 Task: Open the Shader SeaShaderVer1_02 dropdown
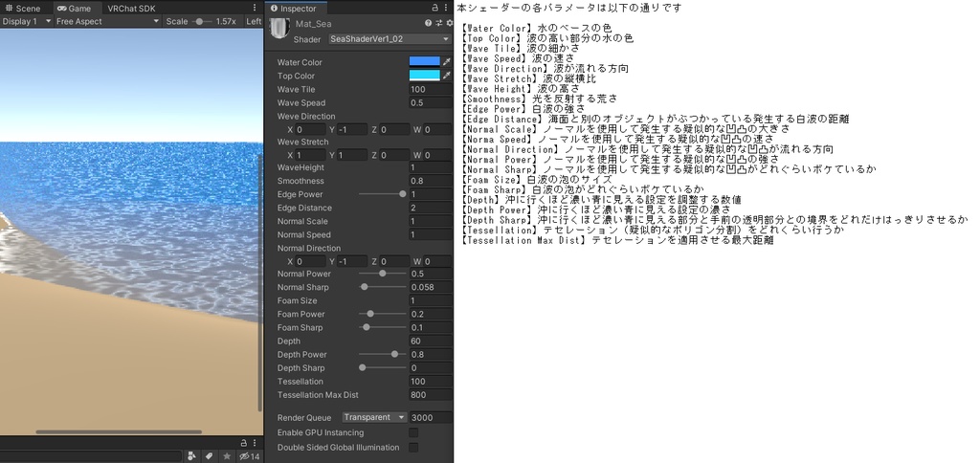click(x=390, y=38)
